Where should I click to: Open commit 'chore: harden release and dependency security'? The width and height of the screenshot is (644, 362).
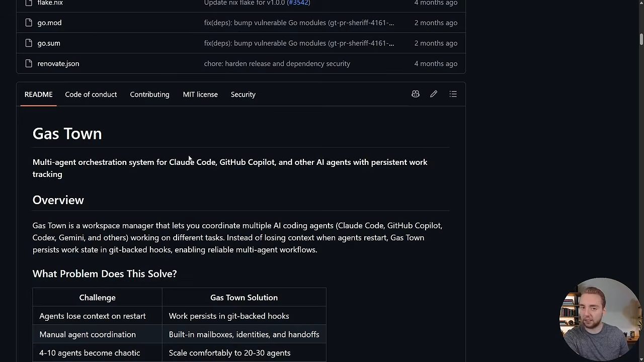(x=277, y=63)
